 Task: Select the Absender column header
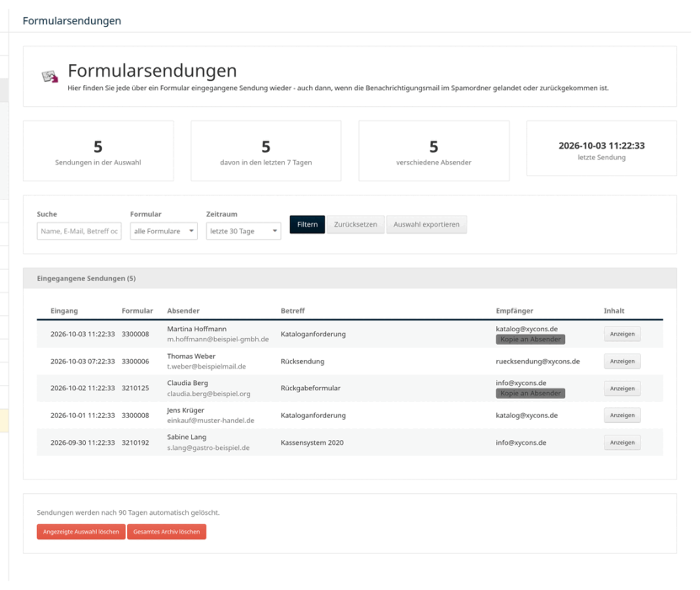(183, 311)
